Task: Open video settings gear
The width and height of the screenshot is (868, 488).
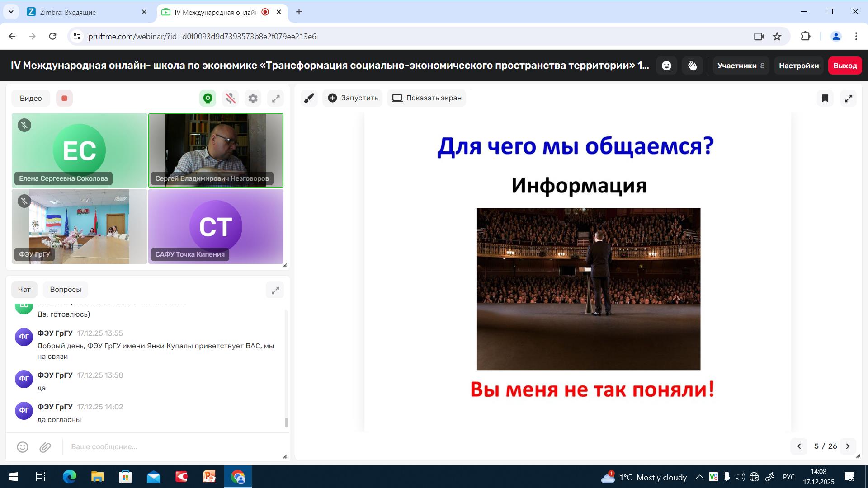Action: [253, 99]
